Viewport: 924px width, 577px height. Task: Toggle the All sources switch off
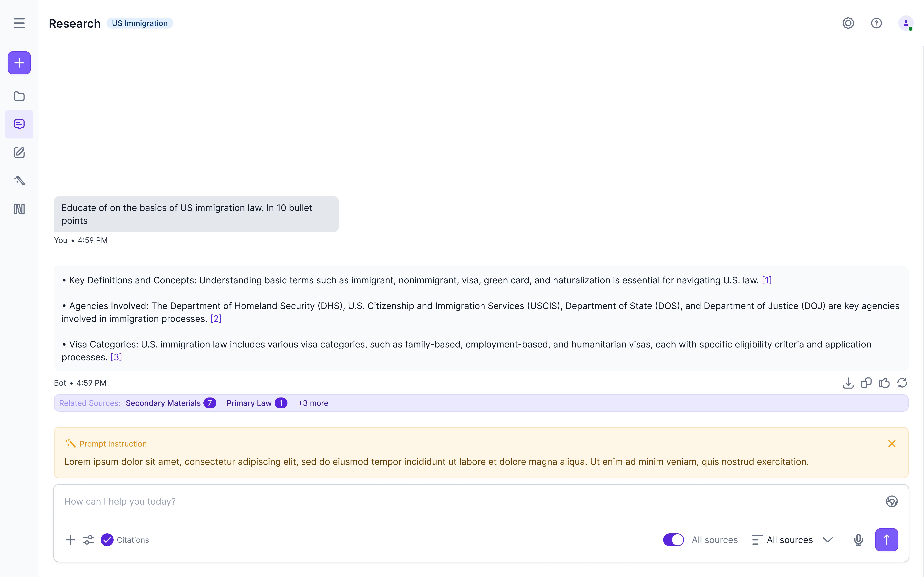pyautogui.click(x=673, y=540)
